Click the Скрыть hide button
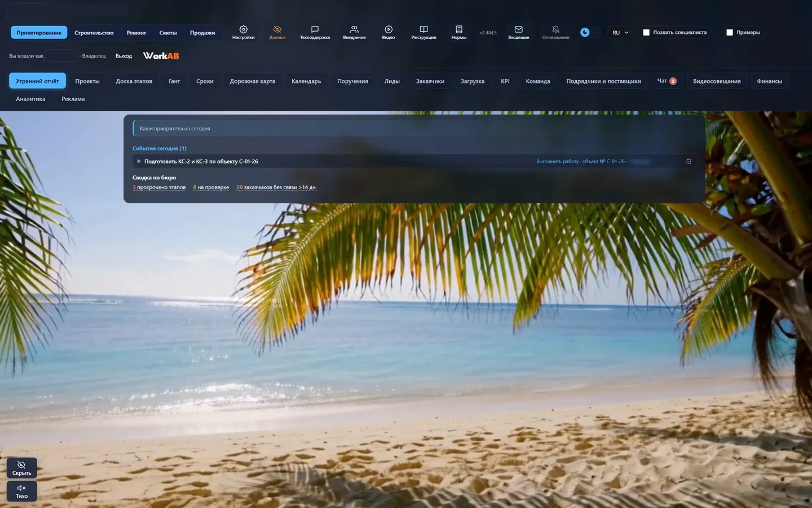Image resolution: width=812 pixels, height=508 pixels. [22, 468]
